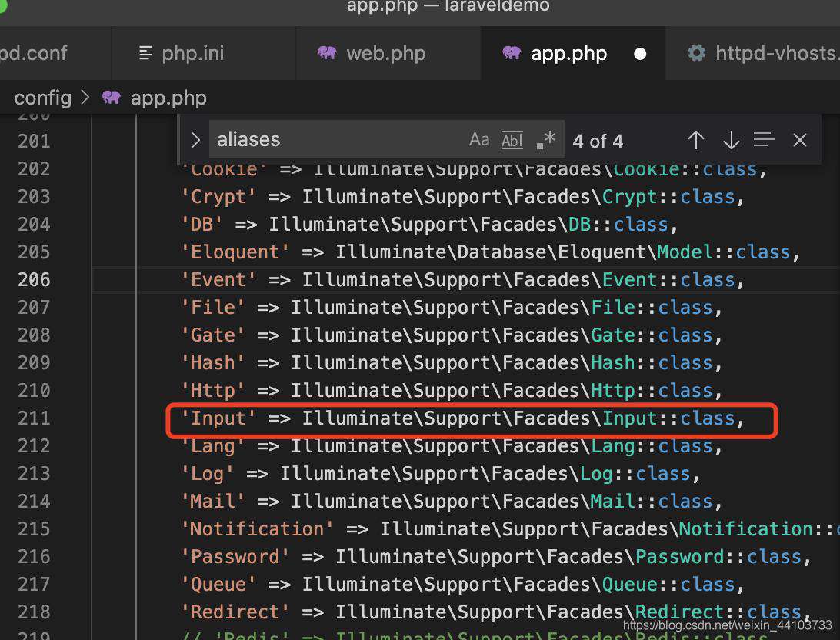Toggle Use Regular Expression option
This screenshot has height=640, width=840.
(x=546, y=140)
